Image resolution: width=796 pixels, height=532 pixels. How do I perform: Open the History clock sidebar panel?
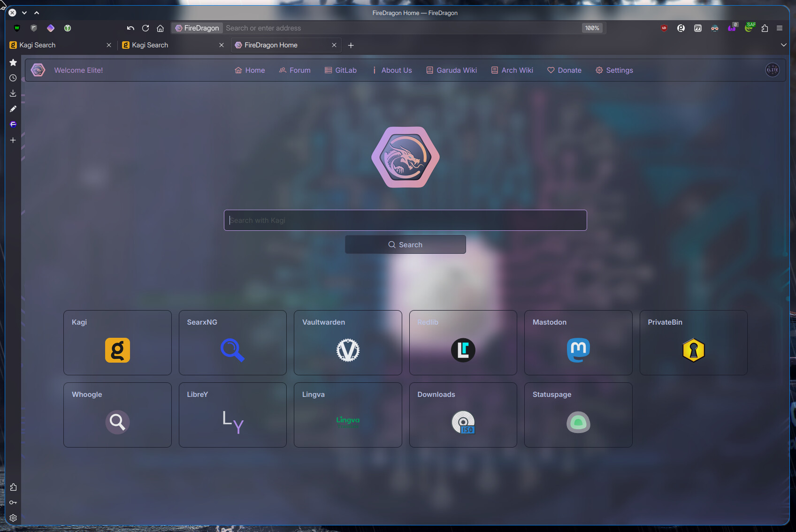(13, 78)
